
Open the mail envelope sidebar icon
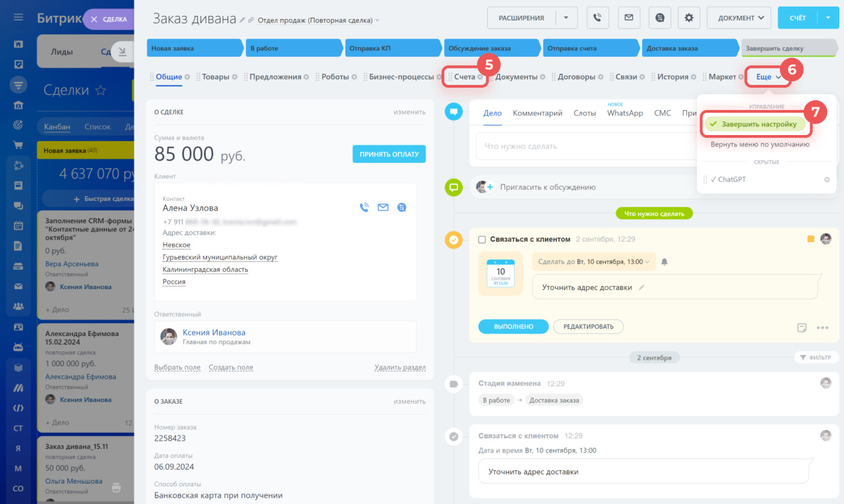tap(18, 286)
